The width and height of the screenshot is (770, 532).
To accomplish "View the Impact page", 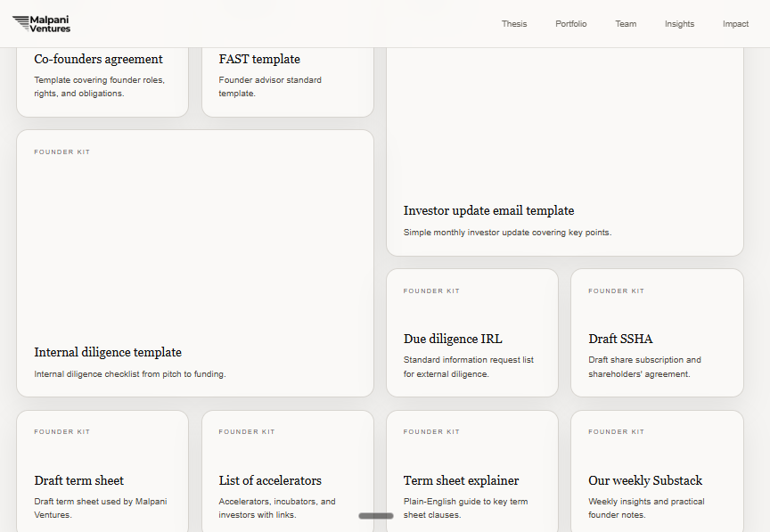I will click(x=735, y=24).
